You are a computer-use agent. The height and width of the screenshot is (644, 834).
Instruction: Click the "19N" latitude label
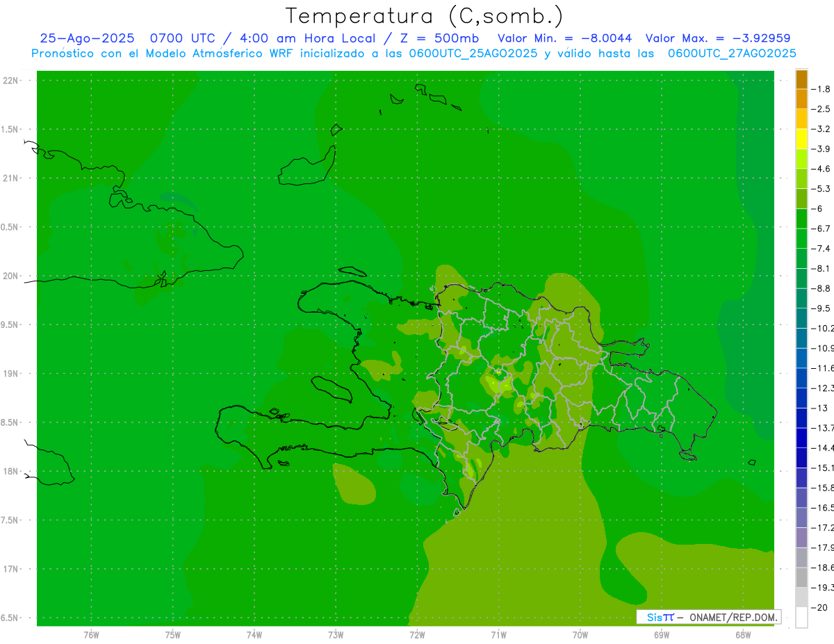(x=12, y=374)
